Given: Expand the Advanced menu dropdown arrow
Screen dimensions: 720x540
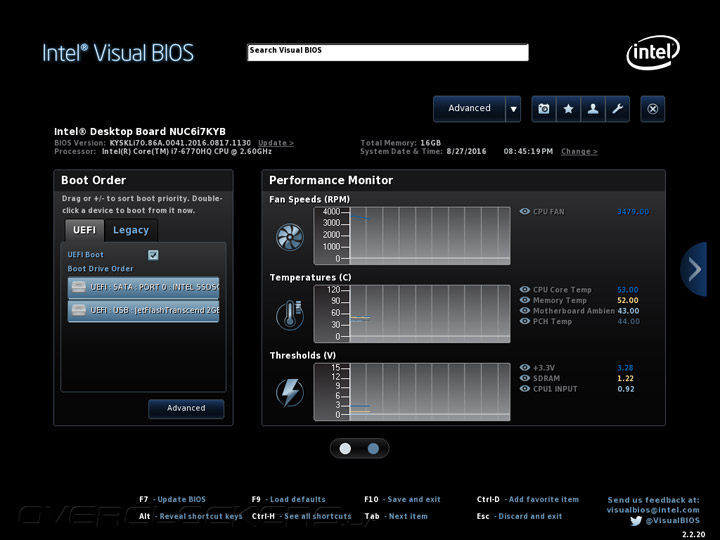Looking at the screenshot, I should click(513, 109).
